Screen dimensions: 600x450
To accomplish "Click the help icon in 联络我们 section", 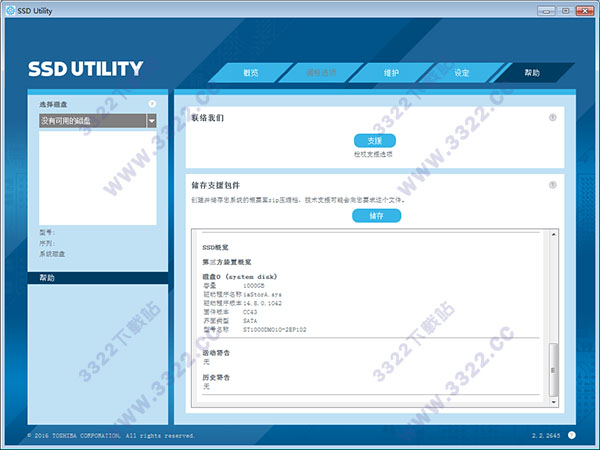I will (x=553, y=117).
